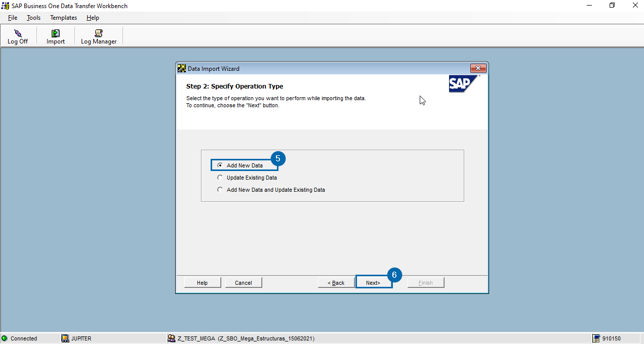The image size is (644, 344).
Task: Click the green Connected status indicator
Action: point(5,338)
